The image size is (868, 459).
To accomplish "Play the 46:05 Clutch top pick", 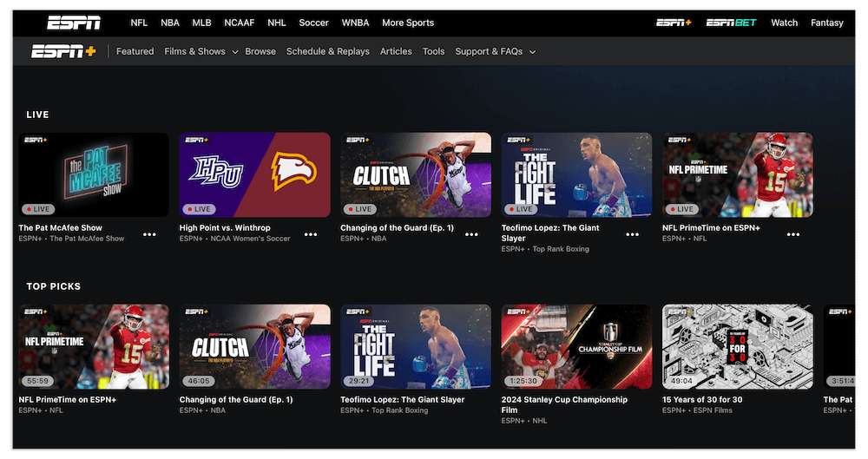I will click(254, 346).
